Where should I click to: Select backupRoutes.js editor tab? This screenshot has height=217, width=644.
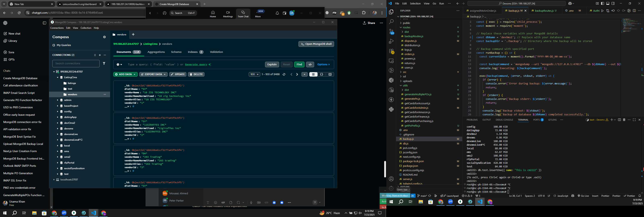(544, 11)
